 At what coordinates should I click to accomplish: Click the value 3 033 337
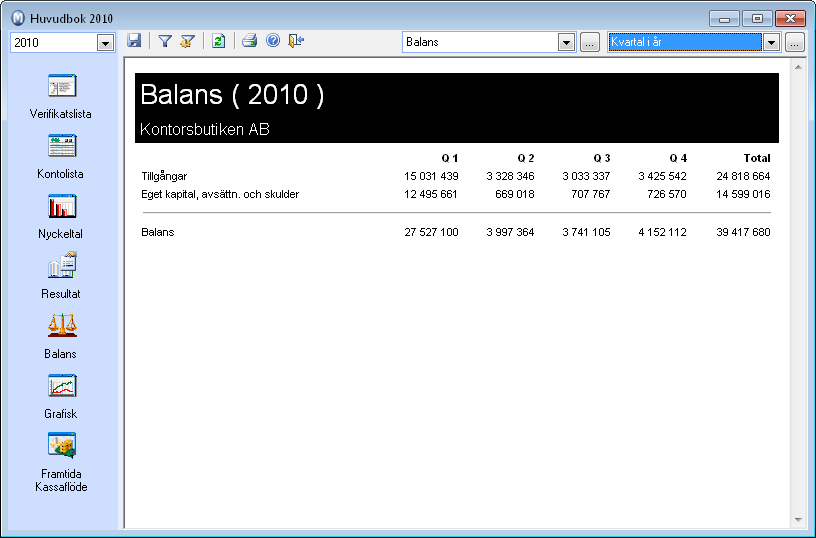click(586, 176)
